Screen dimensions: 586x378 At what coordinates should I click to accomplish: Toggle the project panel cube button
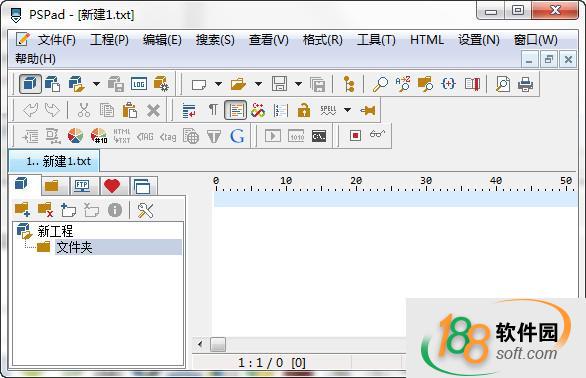coord(30,83)
